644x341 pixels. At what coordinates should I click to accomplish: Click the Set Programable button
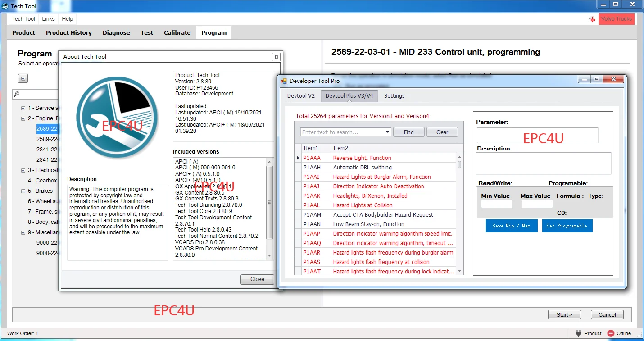click(x=567, y=226)
